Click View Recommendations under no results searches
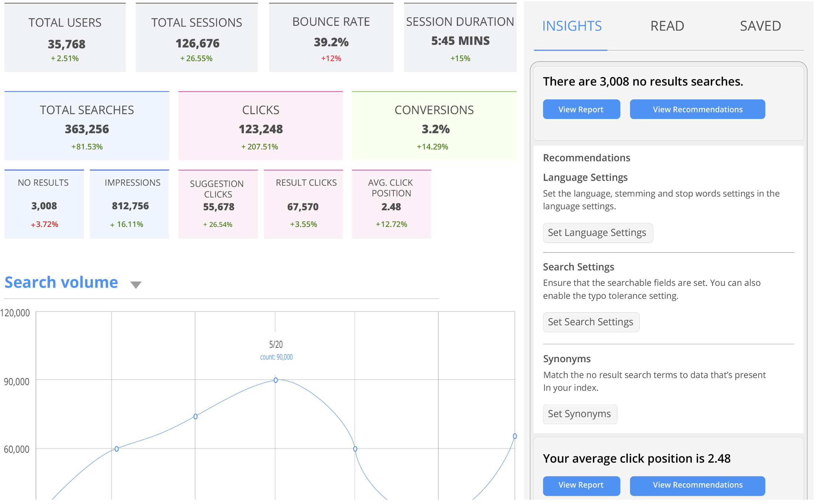Viewport: 818px width, 504px height. tap(698, 109)
